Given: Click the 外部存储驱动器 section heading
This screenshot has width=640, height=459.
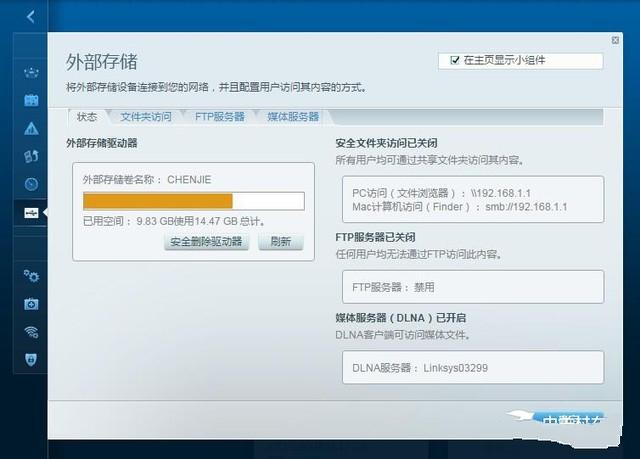Looking at the screenshot, I should point(102,143).
